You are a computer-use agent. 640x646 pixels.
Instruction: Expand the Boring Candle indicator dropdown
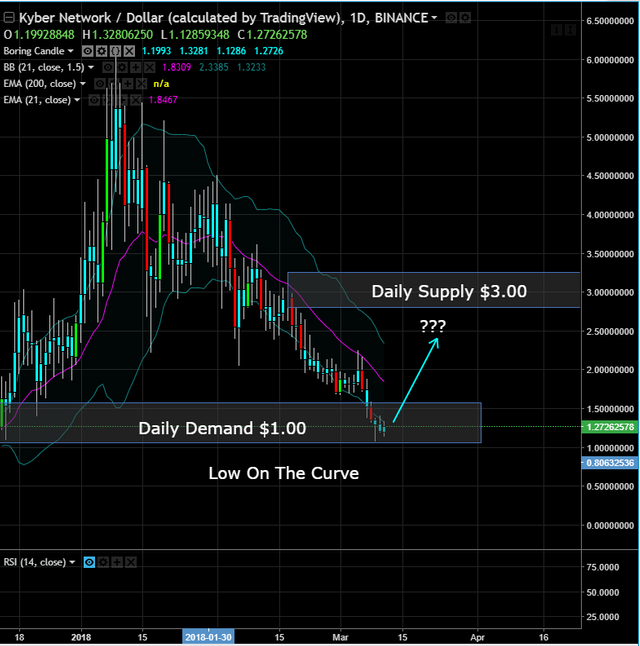tap(70, 51)
